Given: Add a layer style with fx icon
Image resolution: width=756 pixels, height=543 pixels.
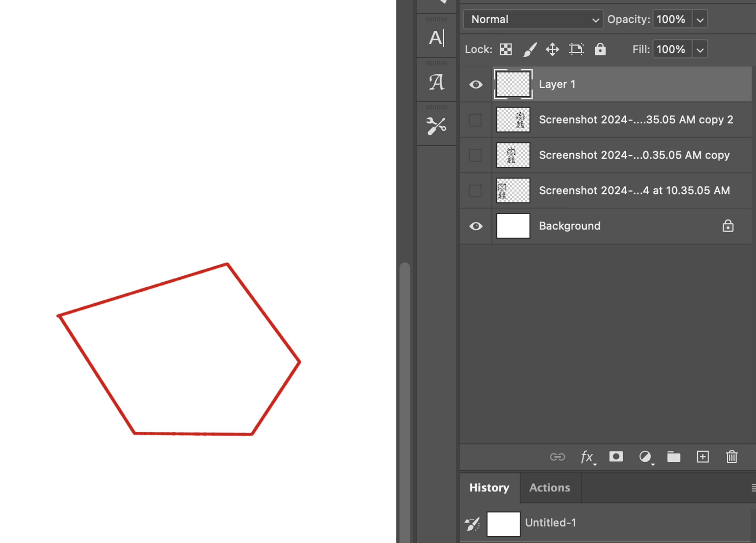Looking at the screenshot, I should coord(587,457).
